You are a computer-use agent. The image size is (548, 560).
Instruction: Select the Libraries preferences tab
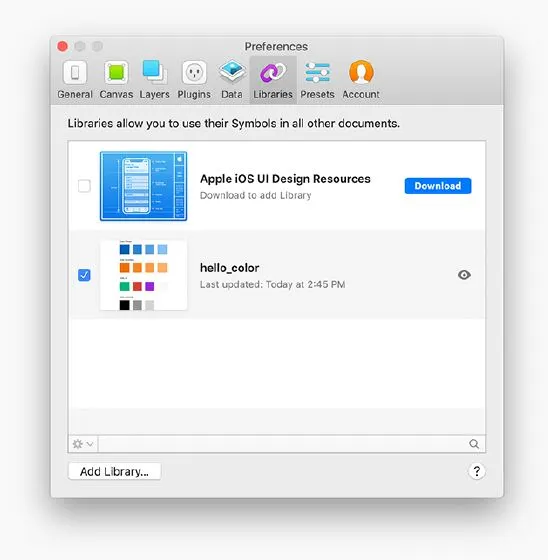coord(273,80)
